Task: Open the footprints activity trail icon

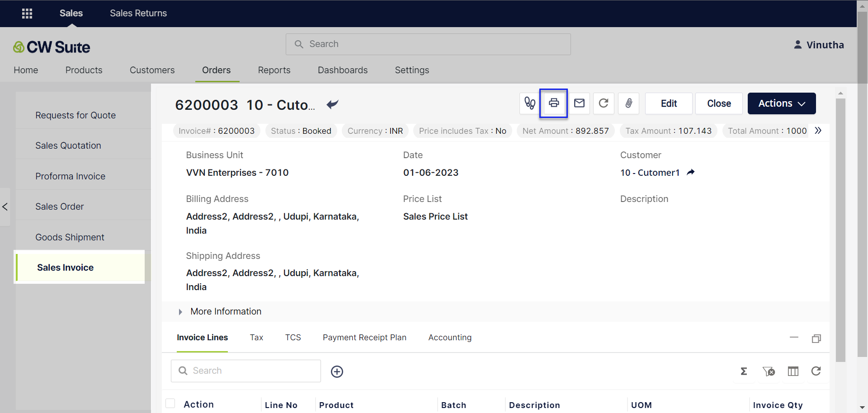Action: [x=530, y=103]
